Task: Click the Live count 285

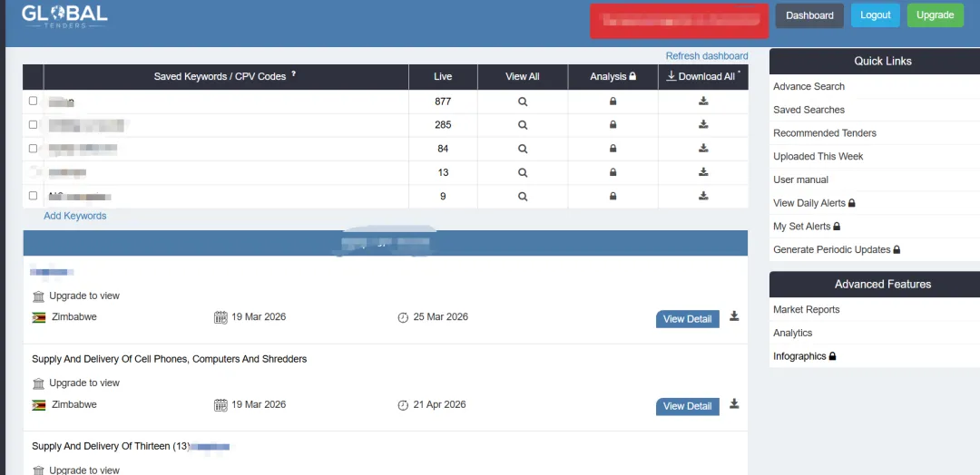Action: tap(443, 125)
